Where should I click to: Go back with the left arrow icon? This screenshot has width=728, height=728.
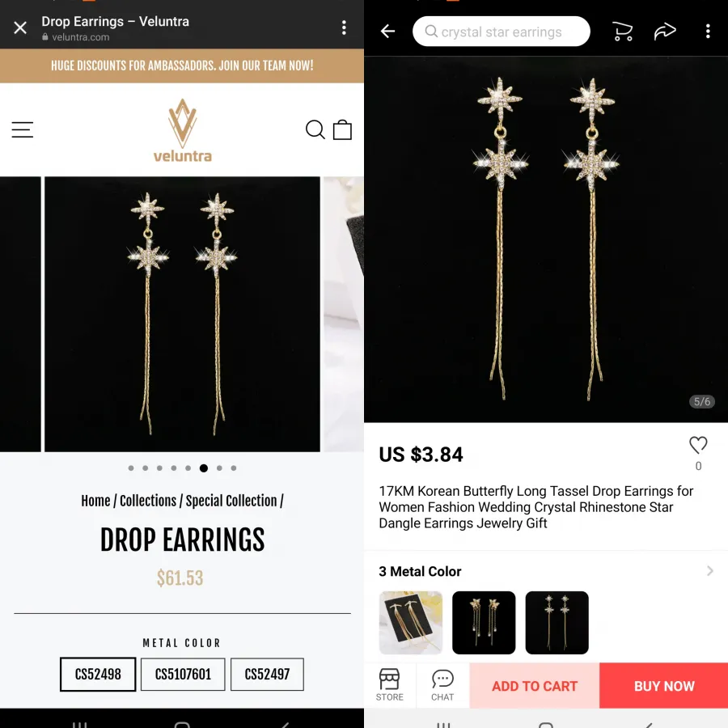pos(387,31)
